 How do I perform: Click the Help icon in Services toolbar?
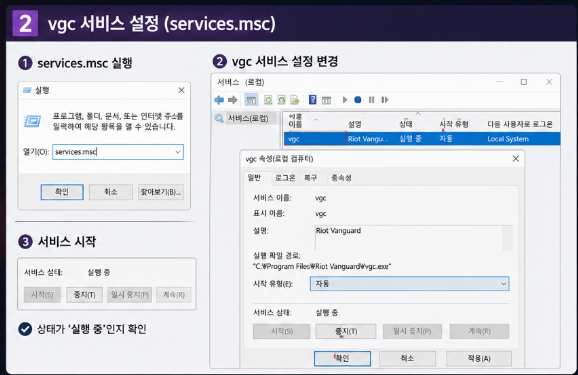[313, 100]
